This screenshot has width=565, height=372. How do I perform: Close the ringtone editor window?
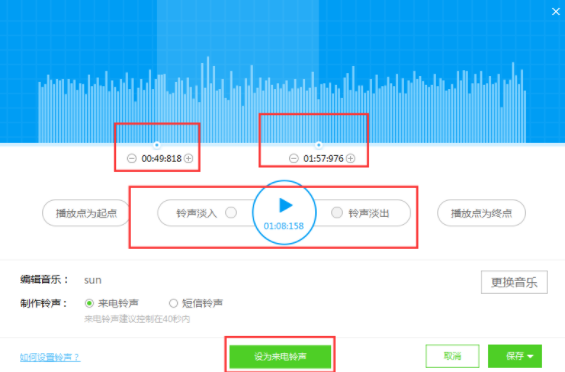(556, 12)
